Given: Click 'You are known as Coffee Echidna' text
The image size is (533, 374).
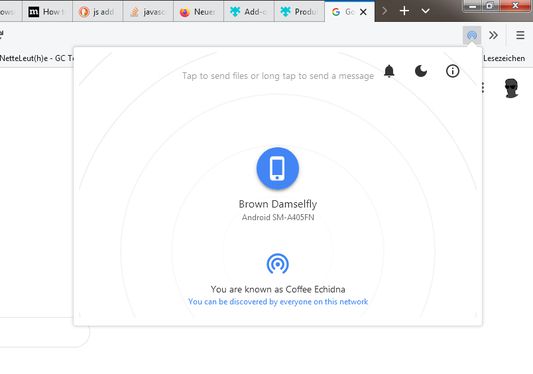Looking at the screenshot, I should 278,289.
